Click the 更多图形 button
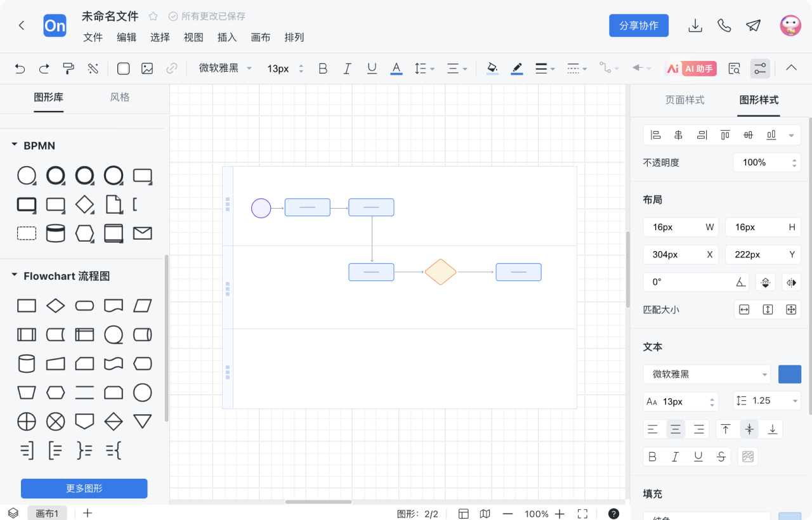Screen dimensions: 812x520 pyautogui.click(x=84, y=488)
